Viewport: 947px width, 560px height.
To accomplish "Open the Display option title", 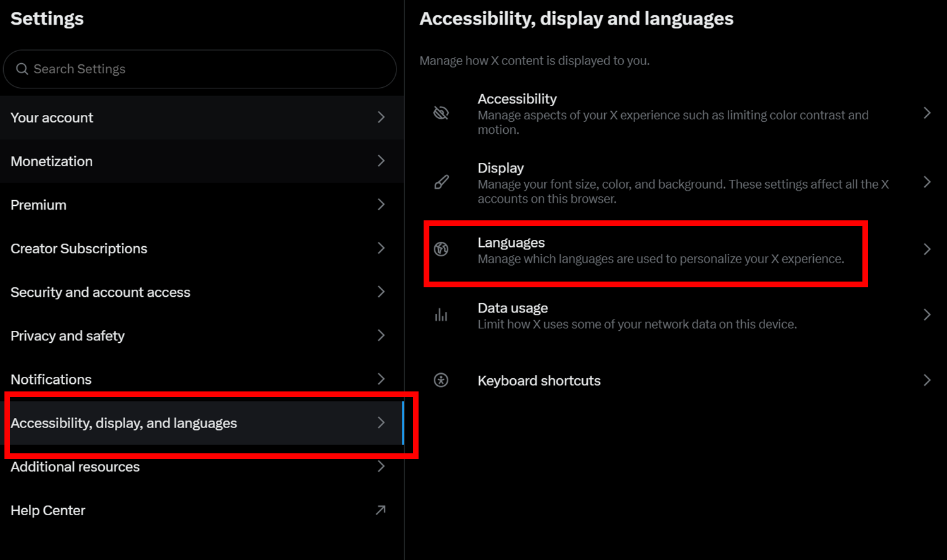I will coord(501,168).
